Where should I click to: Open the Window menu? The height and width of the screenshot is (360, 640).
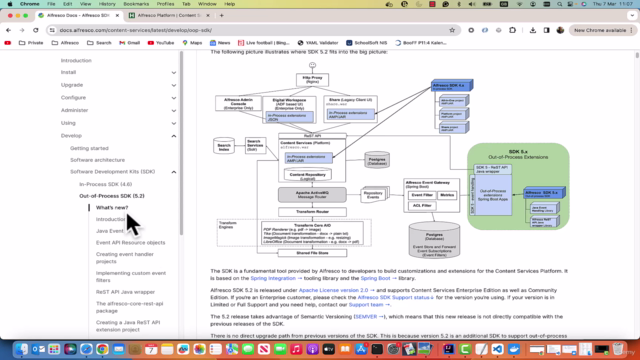[x=207, y=4]
